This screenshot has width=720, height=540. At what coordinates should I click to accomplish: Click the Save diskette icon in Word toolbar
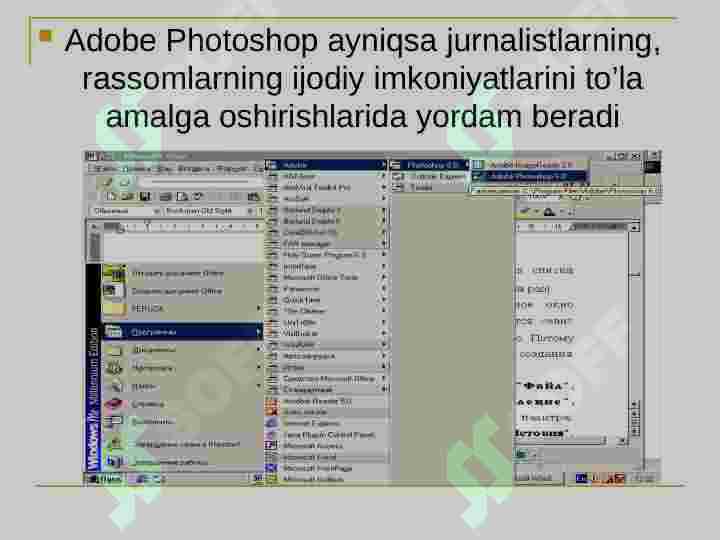point(145,197)
